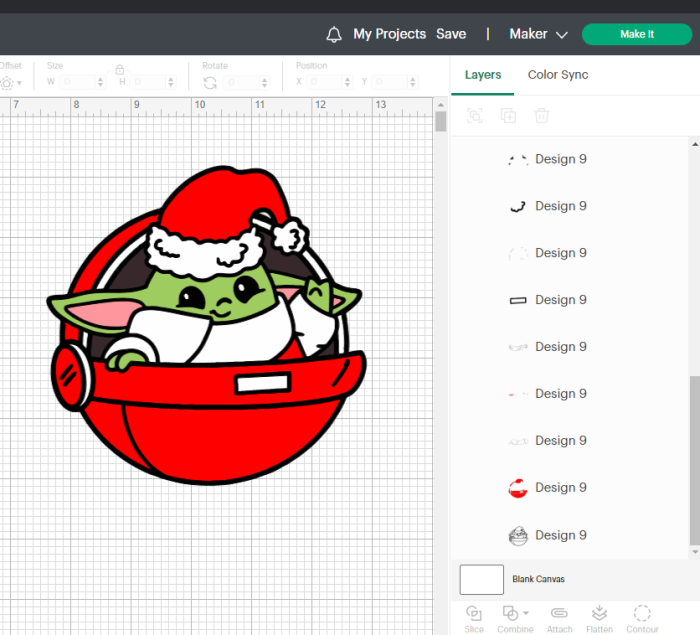
Task: Click the Delete trash icon
Action: tap(541, 116)
